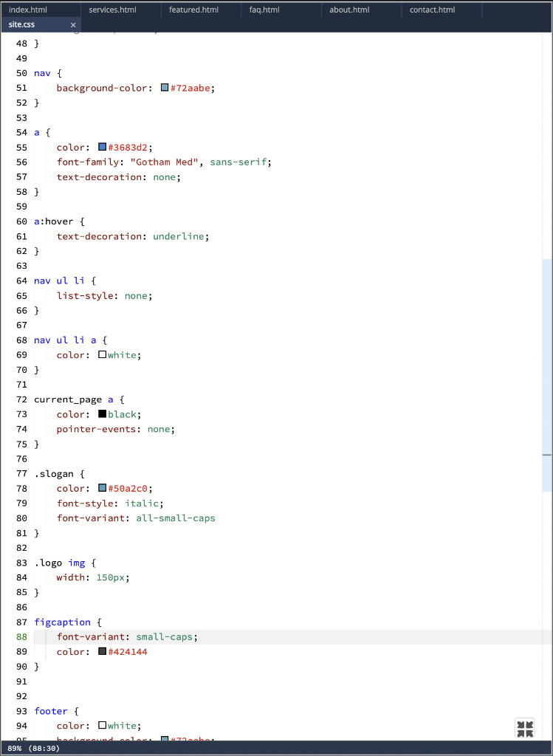Click the value all-small-caps
The height and width of the screenshot is (756, 553).
coord(176,518)
